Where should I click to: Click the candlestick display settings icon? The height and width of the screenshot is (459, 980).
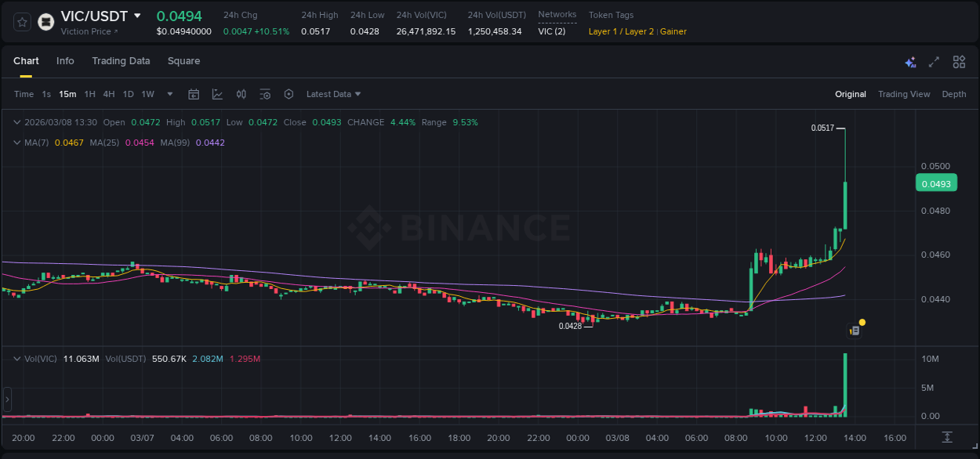[241, 93]
